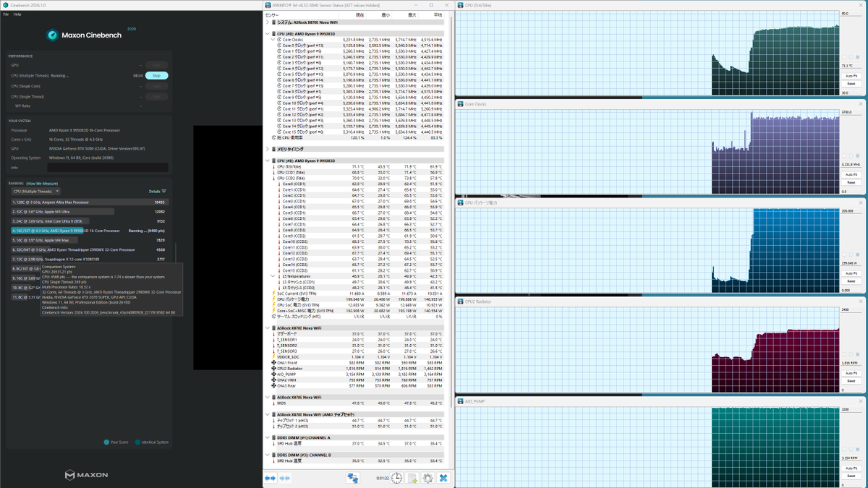Click Reset in the Core Clocks graph
This screenshot has height=488, width=868.
coord(851,182)
